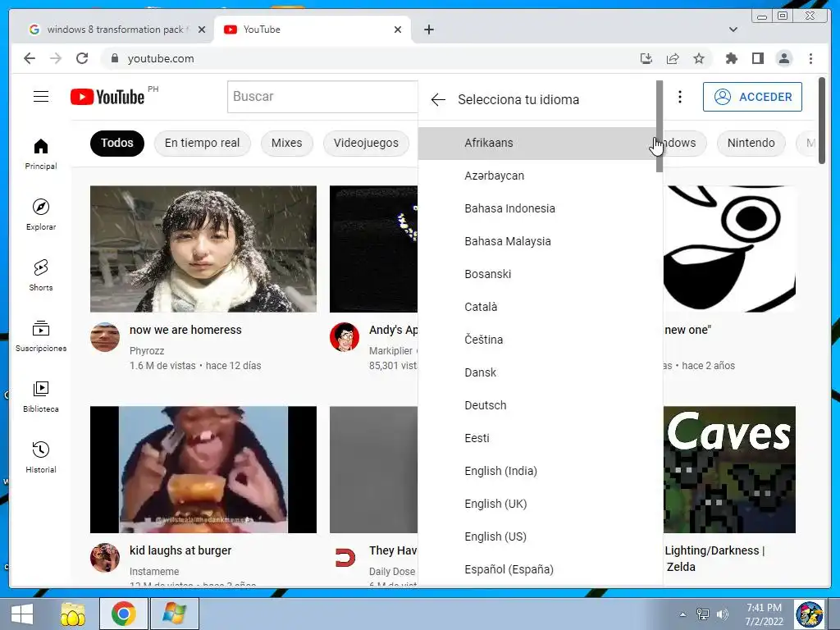Go to Principal home in sidebar

click(41, 153)
